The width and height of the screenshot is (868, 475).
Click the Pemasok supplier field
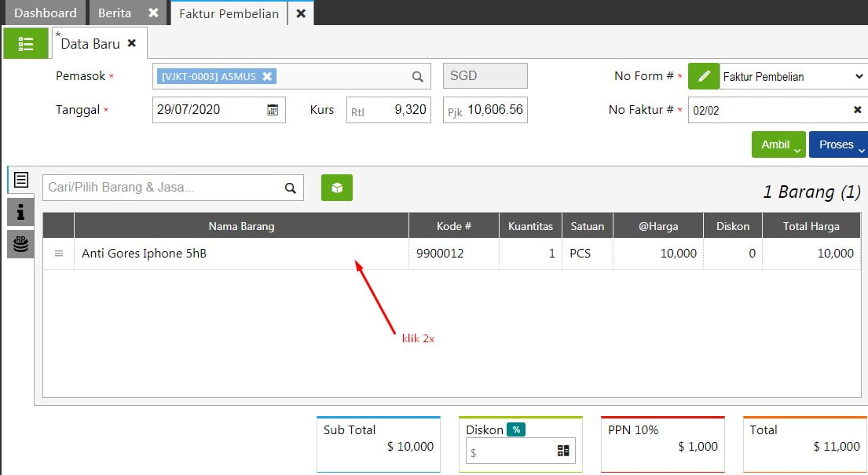tap(291, 76)
